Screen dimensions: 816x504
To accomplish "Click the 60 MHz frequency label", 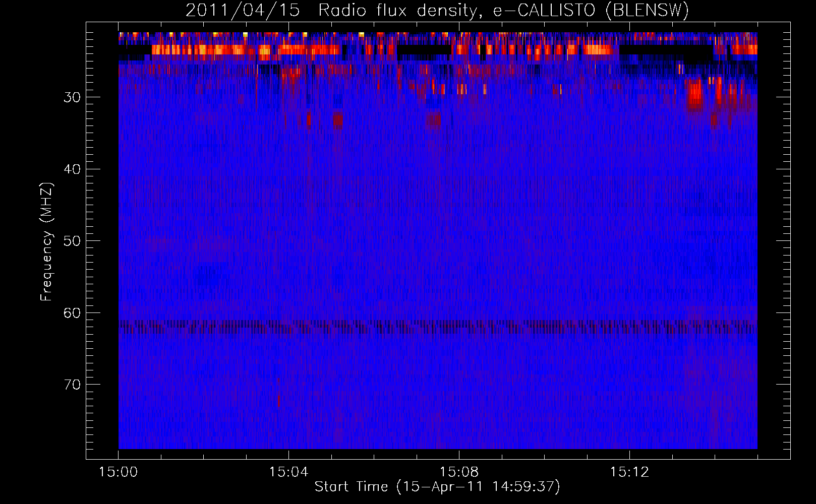I will (72, 313).
